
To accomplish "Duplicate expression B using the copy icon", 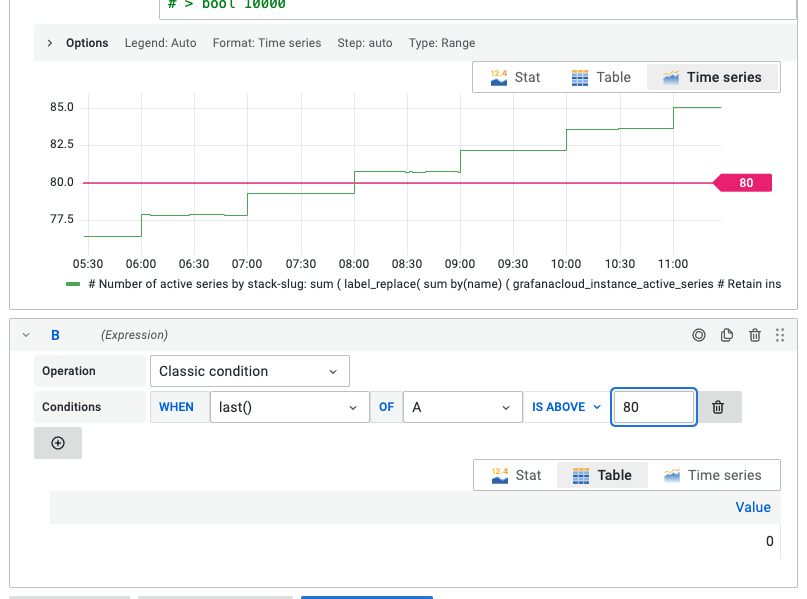I will tap(727, 335).
